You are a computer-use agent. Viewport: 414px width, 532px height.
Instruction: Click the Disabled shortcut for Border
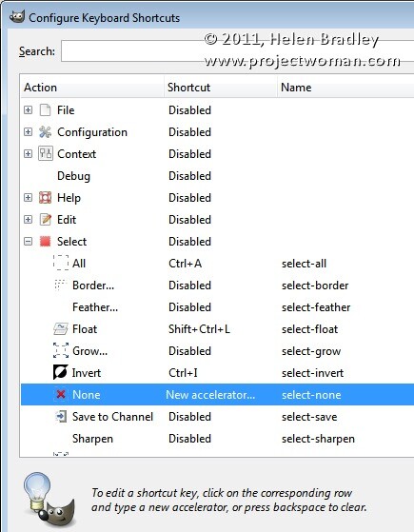point(189,285)
